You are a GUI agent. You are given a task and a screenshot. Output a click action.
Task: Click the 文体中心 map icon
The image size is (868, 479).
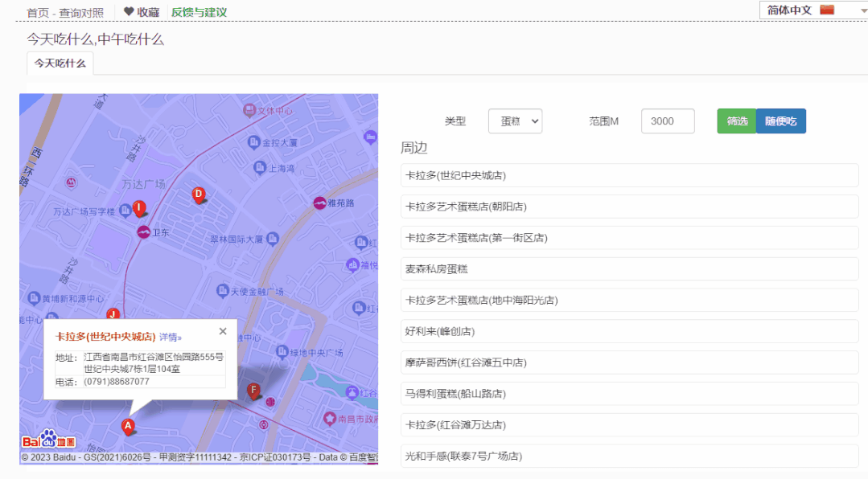coord(249,110)
